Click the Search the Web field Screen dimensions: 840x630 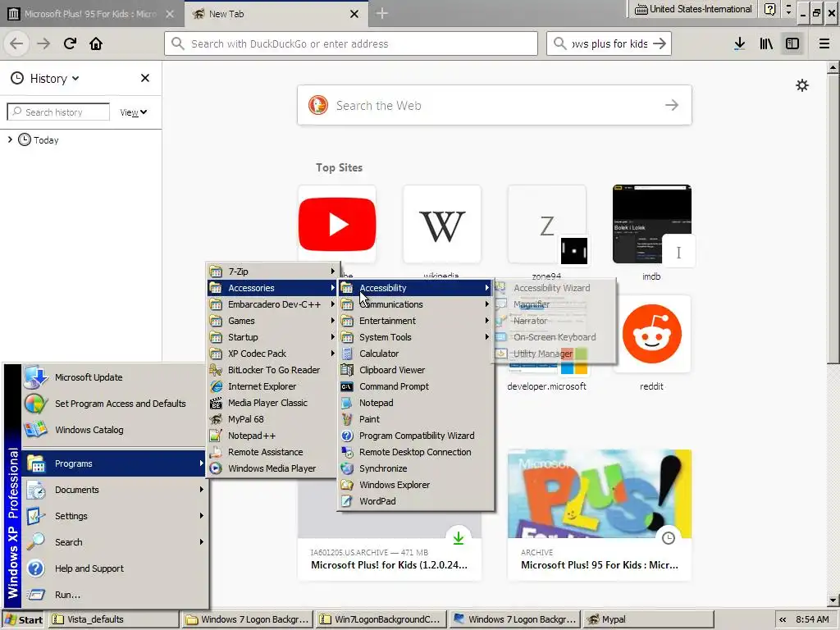click(x=495, y=105)
